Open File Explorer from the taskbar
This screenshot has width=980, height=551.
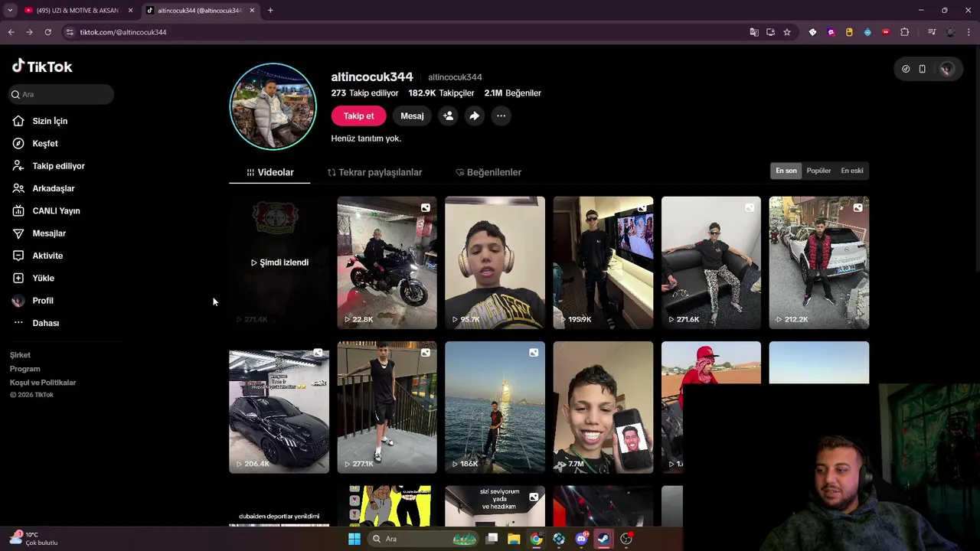point(514,539)
